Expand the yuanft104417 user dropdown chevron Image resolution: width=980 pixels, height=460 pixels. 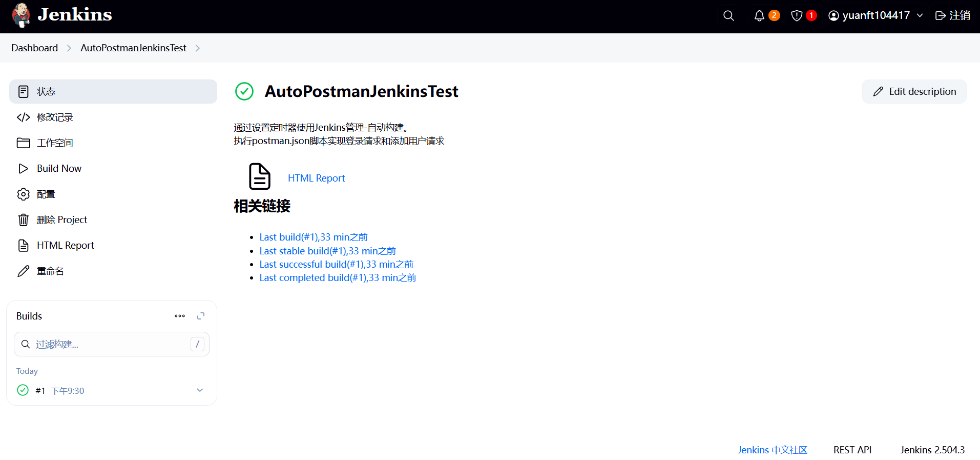[920, 16]
